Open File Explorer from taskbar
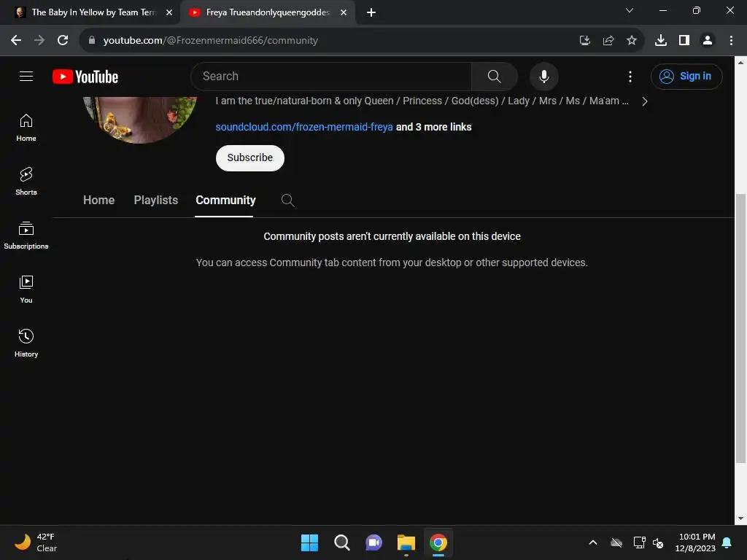This screenshot has height=560, width=747. pos(406,542)
